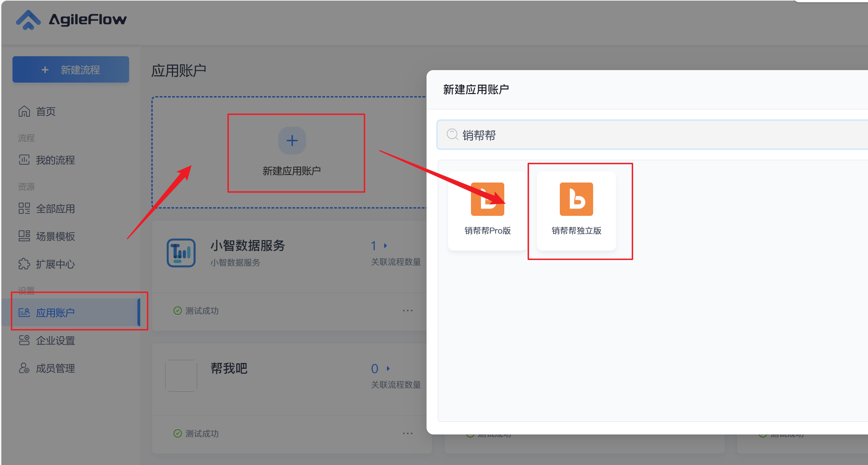Select the 销帮帮Pro版 app icon
This screenshot has height=465, width=868.
click(x=487, y=199)
